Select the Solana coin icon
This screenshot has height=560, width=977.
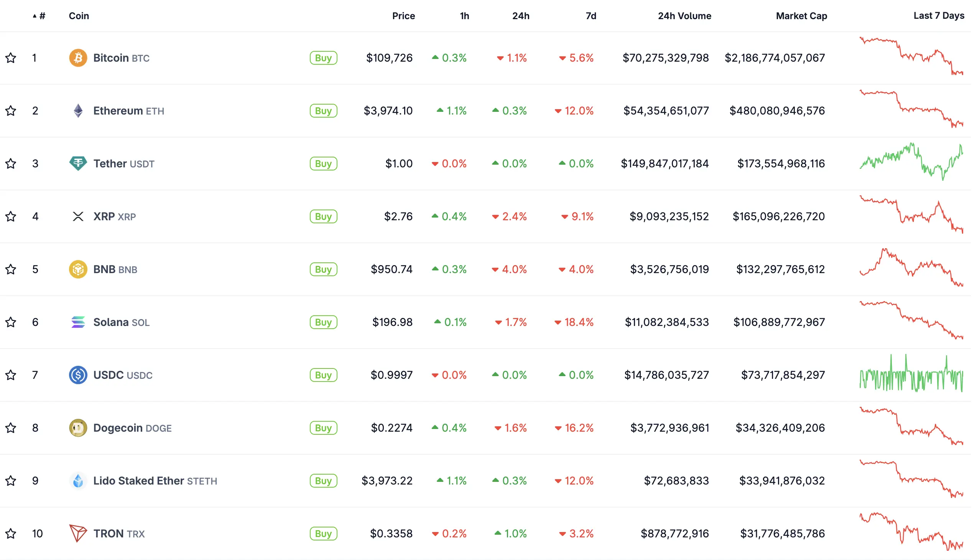click(78, 322)
